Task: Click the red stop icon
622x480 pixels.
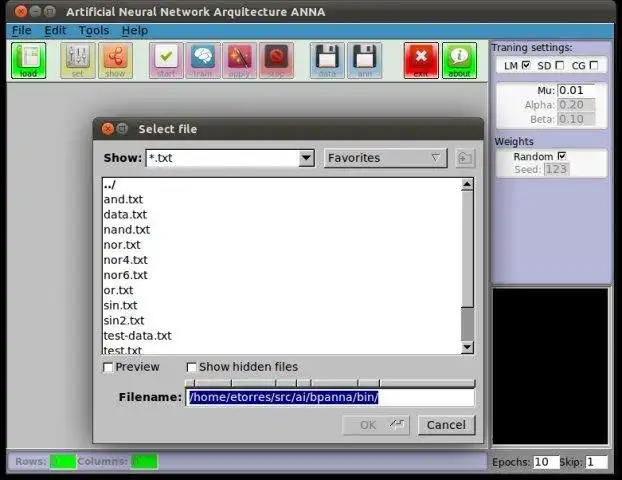Action: coord(276,60)
